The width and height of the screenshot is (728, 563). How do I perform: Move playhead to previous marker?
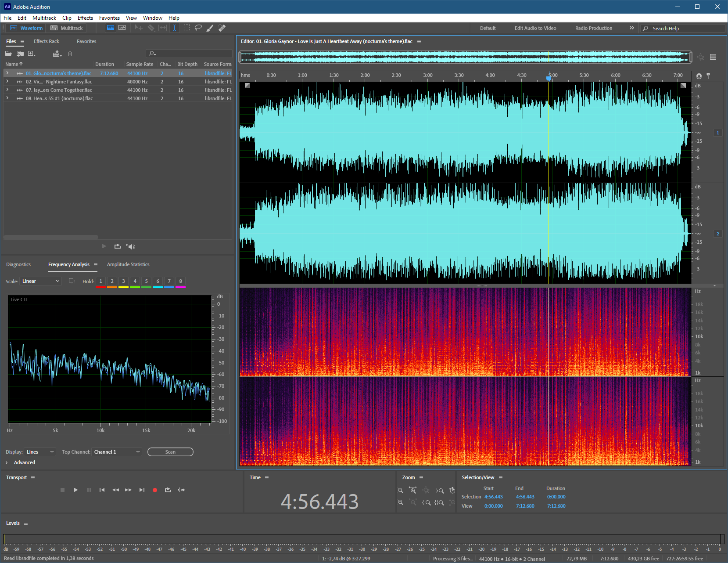coord(102,490)
